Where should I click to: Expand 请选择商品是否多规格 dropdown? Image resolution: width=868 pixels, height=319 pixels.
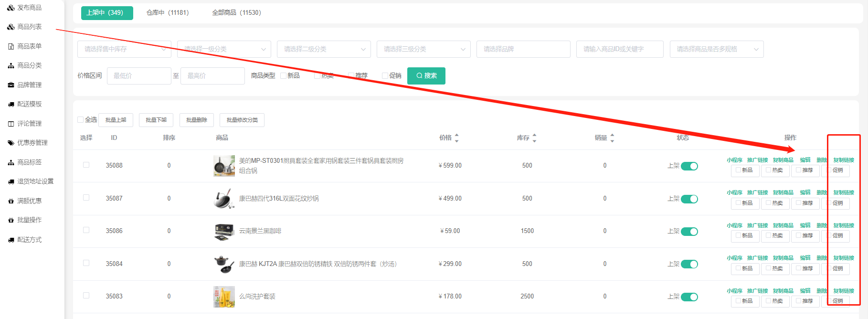pos(716,49)
